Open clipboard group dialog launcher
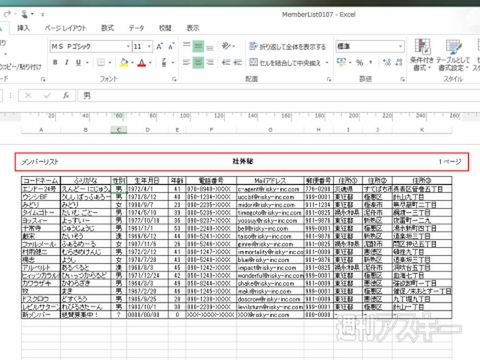This screenshot has height=360, width=480. pos(43,79)
